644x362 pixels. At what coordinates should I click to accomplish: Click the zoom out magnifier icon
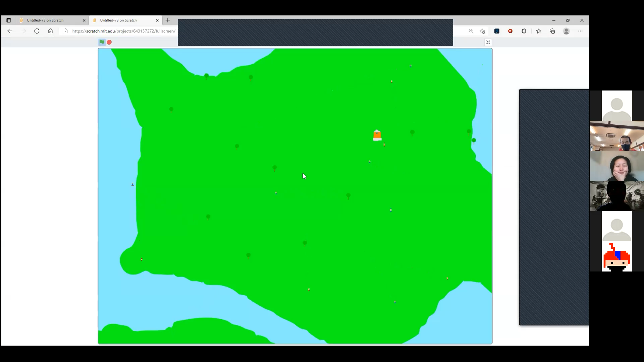tap(471, 31)
